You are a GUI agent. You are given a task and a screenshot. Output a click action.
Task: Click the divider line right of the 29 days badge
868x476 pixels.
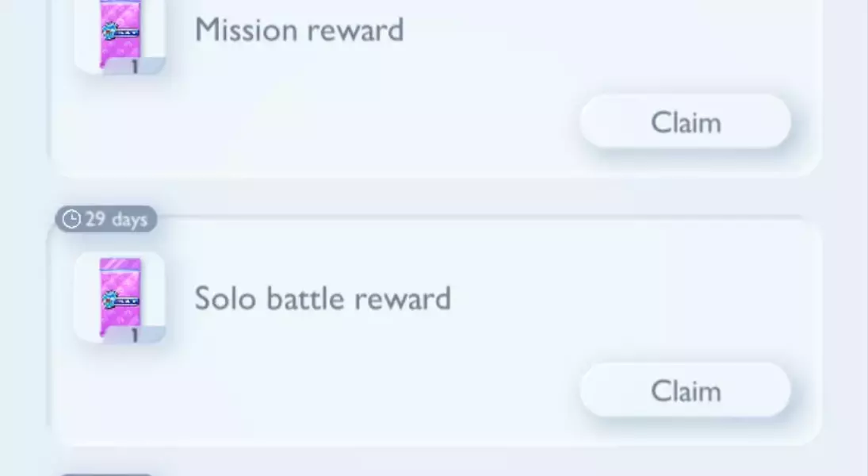pos(476,216)
